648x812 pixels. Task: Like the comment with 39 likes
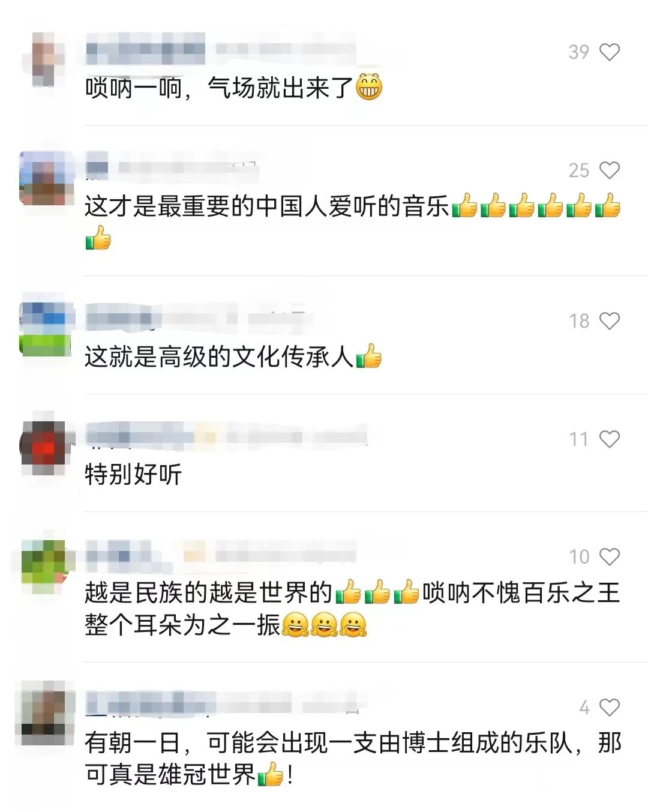tap(610, 52)
